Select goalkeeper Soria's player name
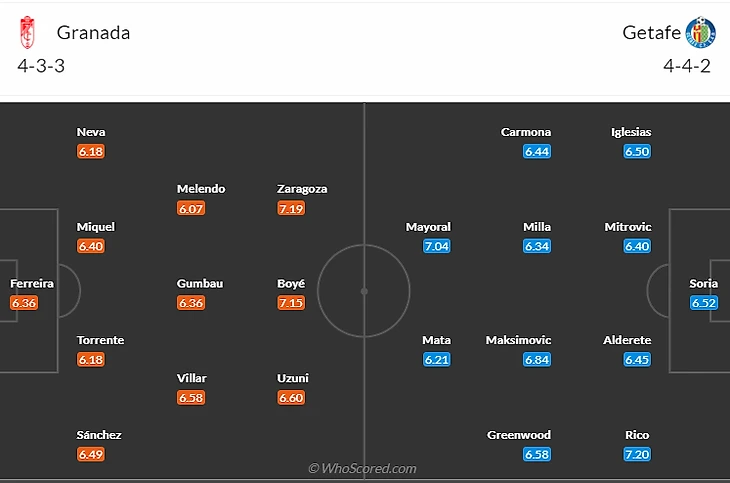730x483 pixels. [x=704, y=284]
